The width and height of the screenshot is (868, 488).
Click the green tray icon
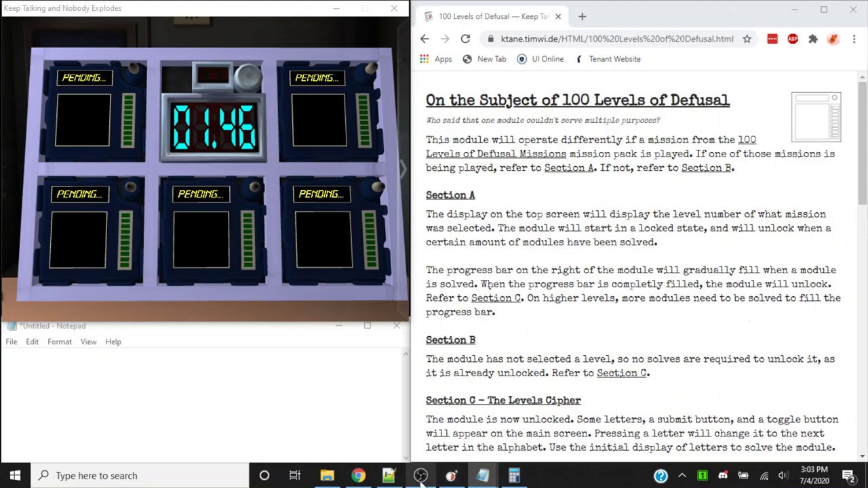tap(703, 476)
